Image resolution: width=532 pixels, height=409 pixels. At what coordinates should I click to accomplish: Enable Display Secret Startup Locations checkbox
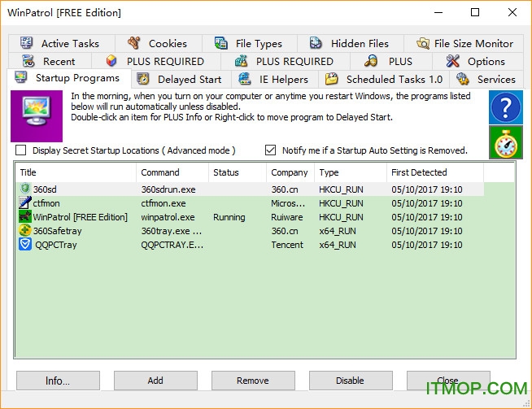[x=20, y=150]
